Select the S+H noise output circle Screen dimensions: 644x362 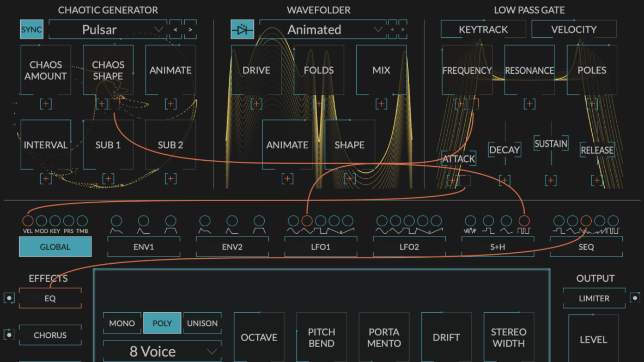[x=470, y=221]
